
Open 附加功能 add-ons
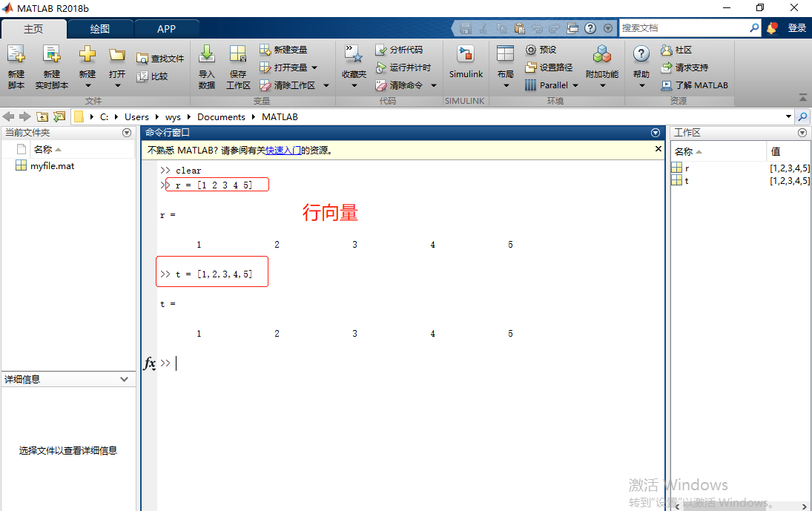pyautogui.click(x=601, y=67)
